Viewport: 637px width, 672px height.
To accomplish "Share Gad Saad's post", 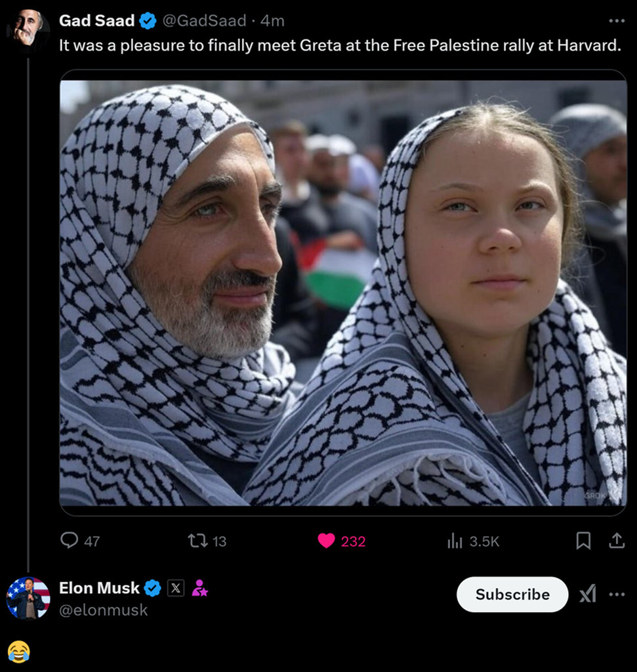I will [x=616, y=540].
